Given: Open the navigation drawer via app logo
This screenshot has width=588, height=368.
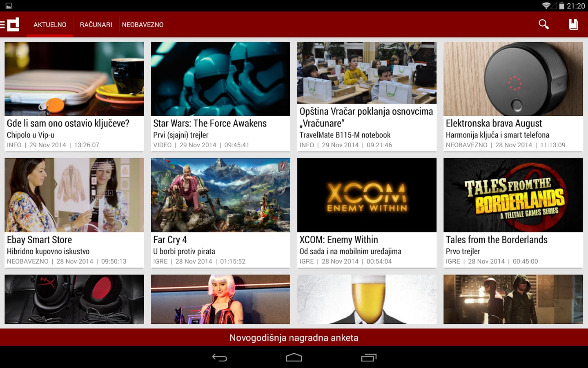Looking at the screenshot, I should (x=10, y=25).
